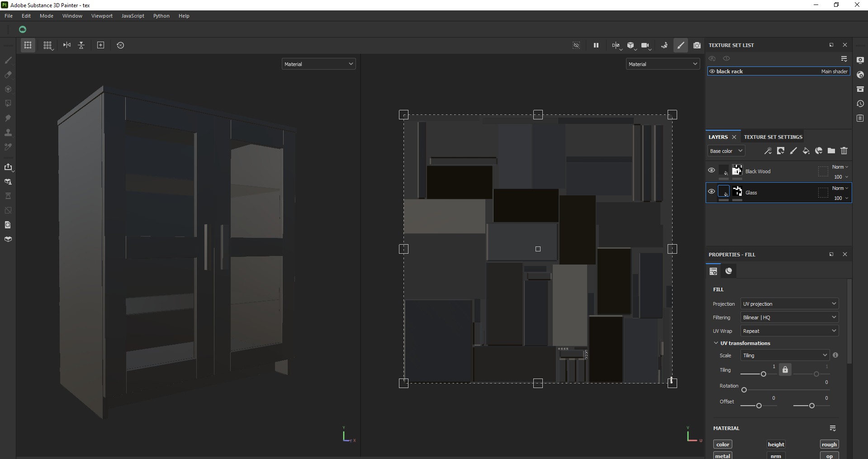Viewport: 868px width, 459px height.
Task: Open the UV projection dropdown
Action: click(x=789, y=304)
